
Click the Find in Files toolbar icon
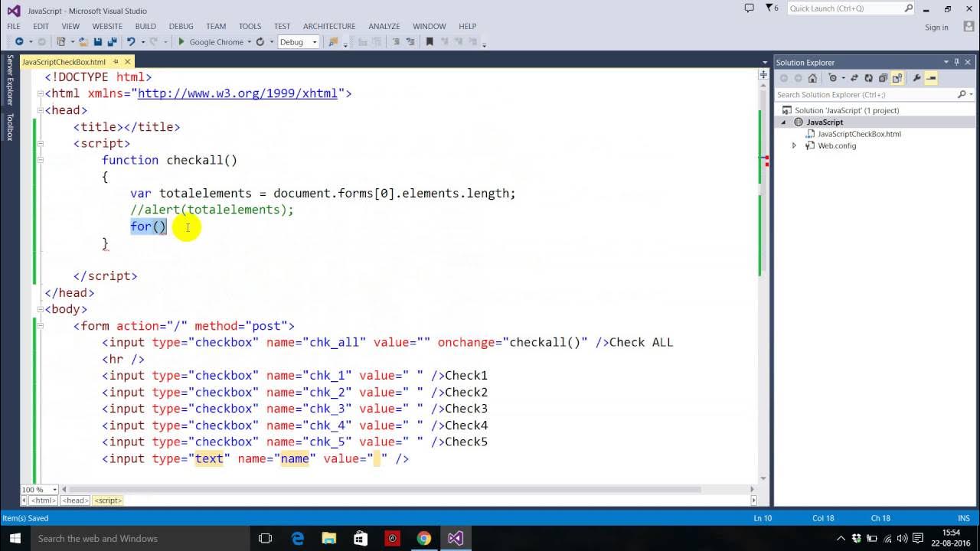(333, 42)
